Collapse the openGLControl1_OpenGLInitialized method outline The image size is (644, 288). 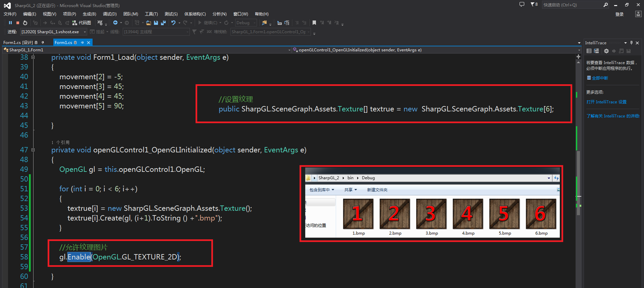pyautogui.click(x=33, y=150)
